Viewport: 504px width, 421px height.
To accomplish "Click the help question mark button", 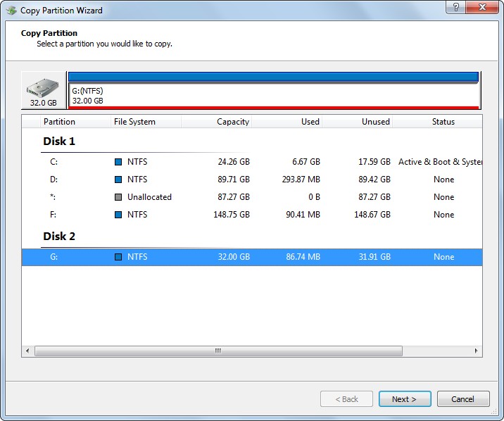I will [x=455, y=8].
